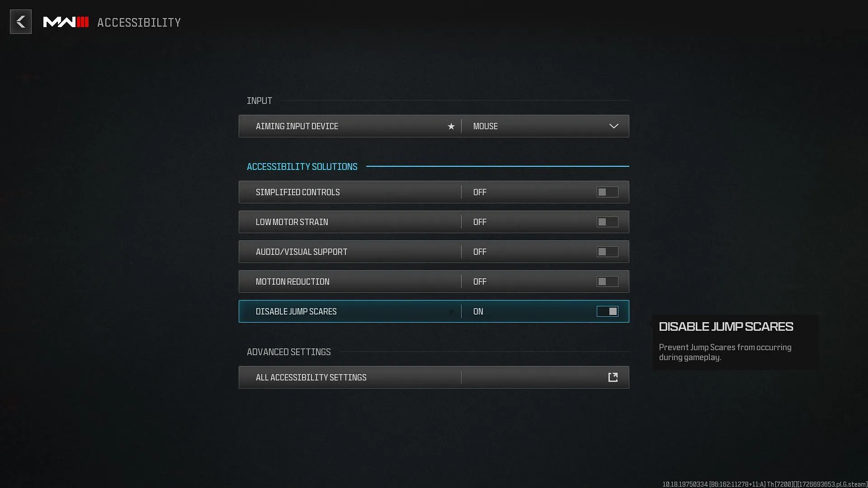The image size is (868, 488).
Task: Click the star icon next to Aiming Input Device
Action: (x=451, y=126)
